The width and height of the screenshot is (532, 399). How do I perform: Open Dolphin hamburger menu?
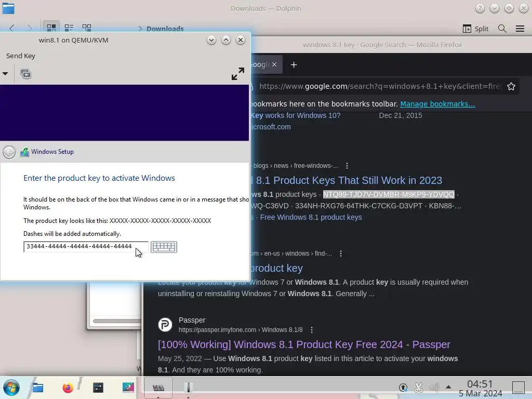point(520,29)
